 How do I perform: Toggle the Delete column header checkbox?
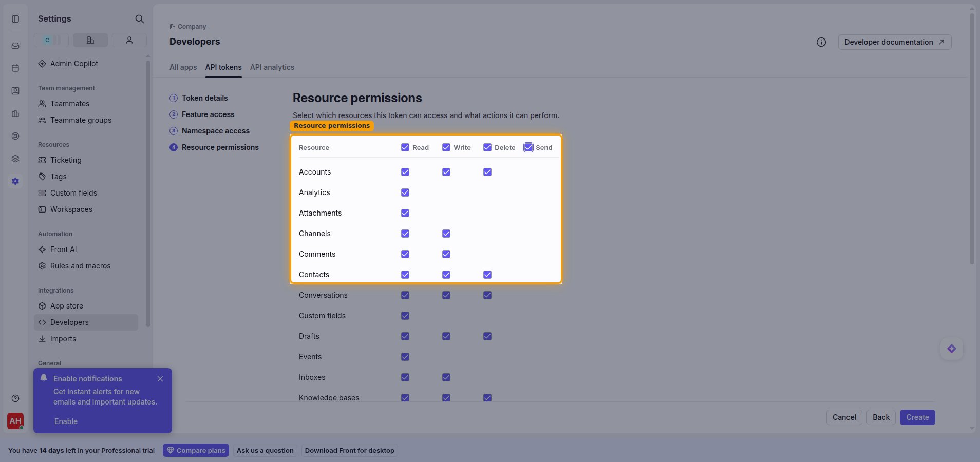487,147
